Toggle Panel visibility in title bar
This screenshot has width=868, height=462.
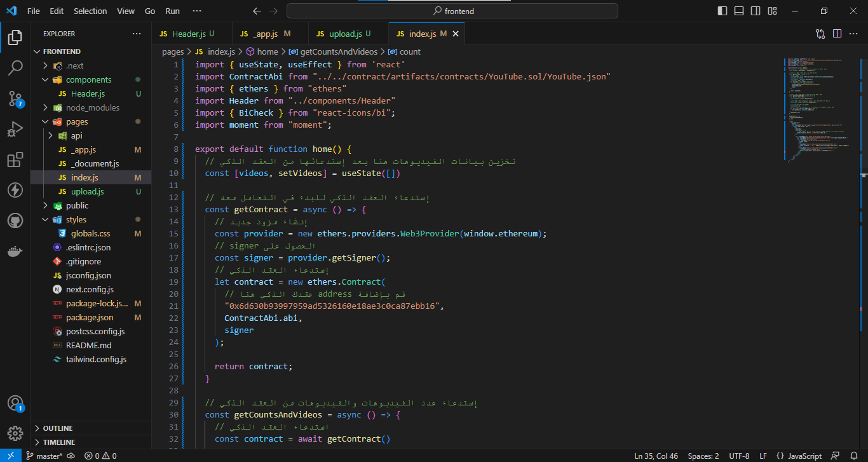coord(739,11)
